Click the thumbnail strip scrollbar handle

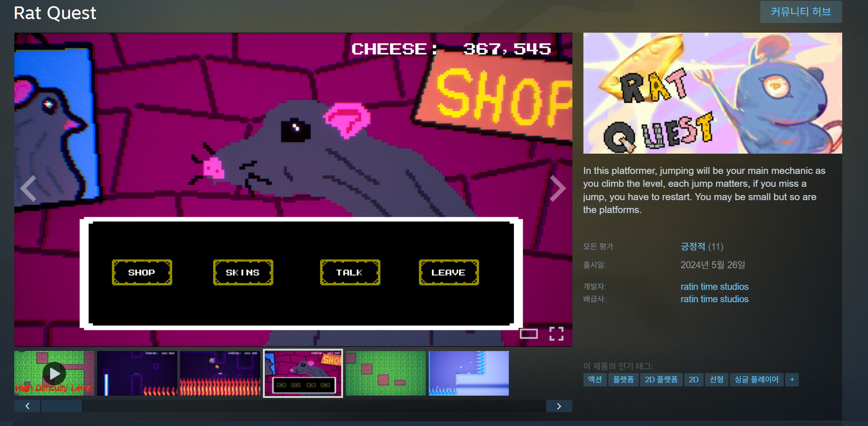(62, 406)
